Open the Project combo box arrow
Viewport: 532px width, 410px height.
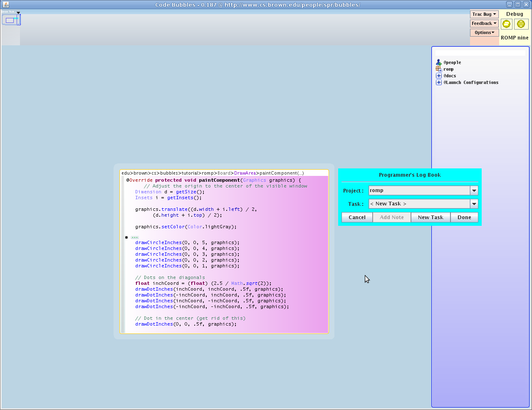(474, 190)
